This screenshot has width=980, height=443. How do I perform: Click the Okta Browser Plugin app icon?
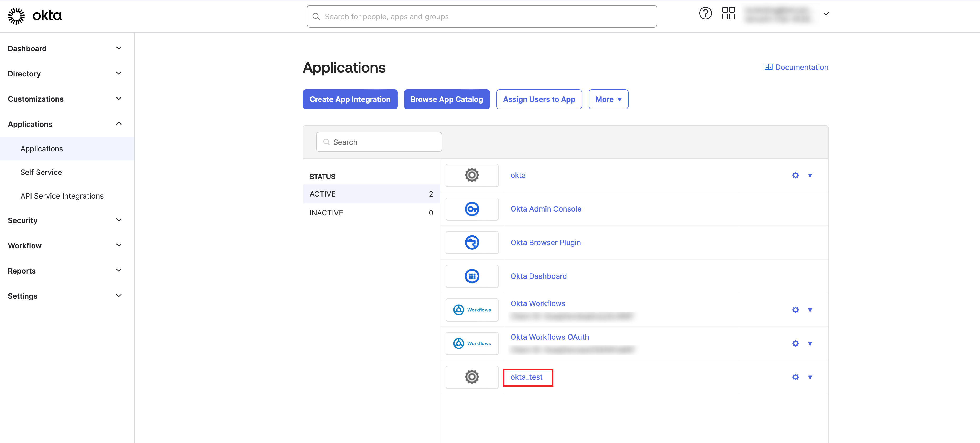click(472, 243)
